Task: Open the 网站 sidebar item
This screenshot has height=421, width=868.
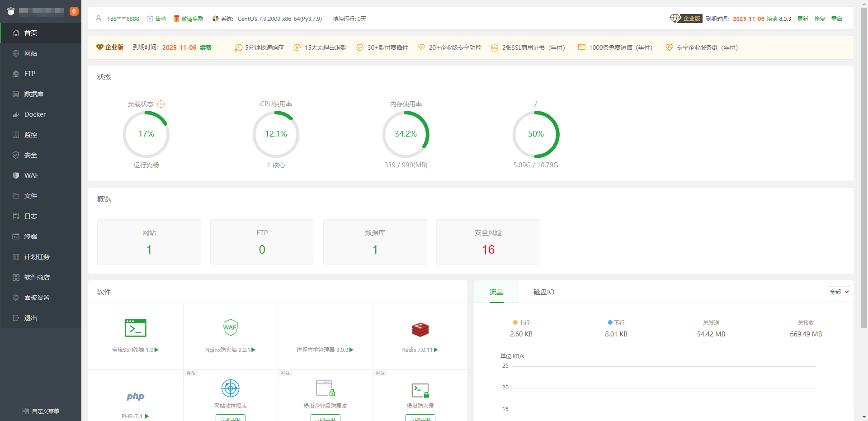Action: point(41,53)
